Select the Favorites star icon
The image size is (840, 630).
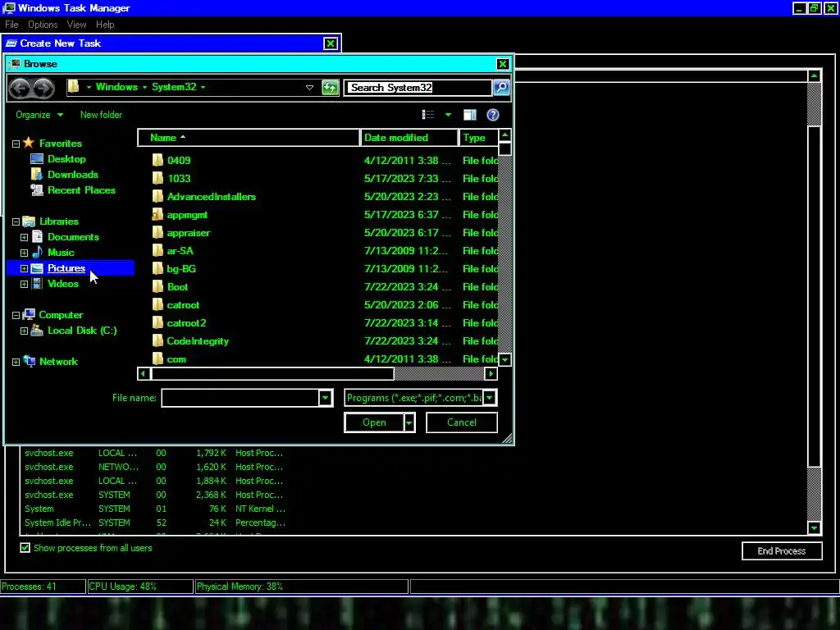tap(29, 143)
